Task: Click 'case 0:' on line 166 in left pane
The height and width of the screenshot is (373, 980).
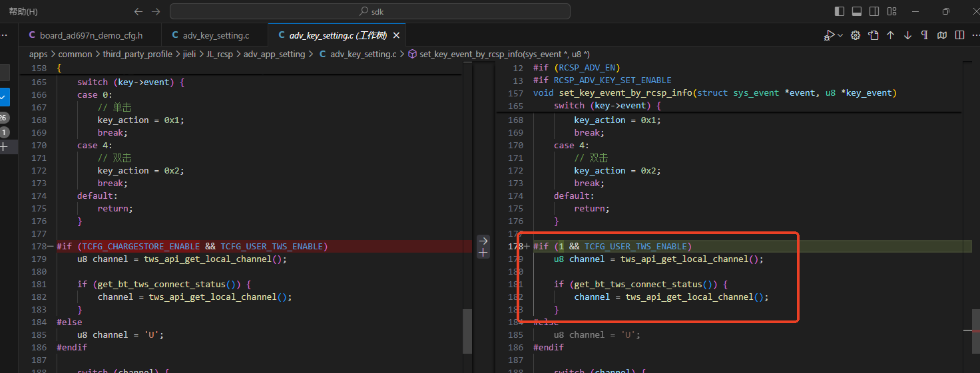Action: [95, 94]
